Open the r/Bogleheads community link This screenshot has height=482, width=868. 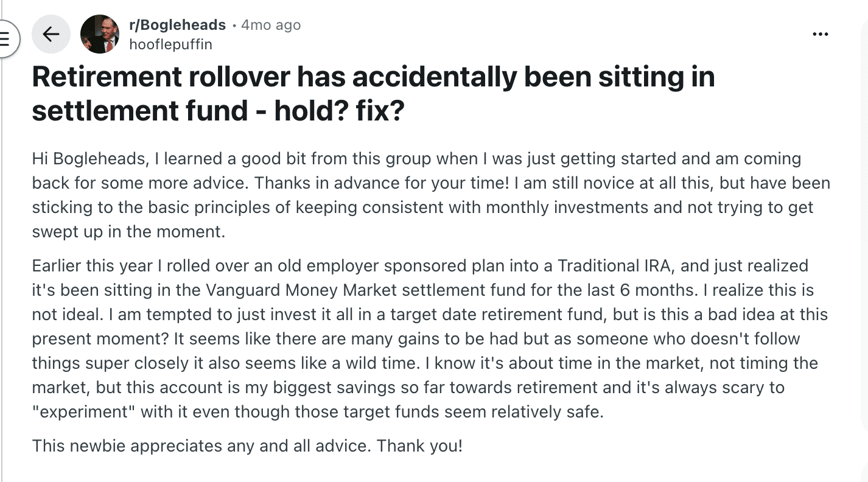coord(177,25)
